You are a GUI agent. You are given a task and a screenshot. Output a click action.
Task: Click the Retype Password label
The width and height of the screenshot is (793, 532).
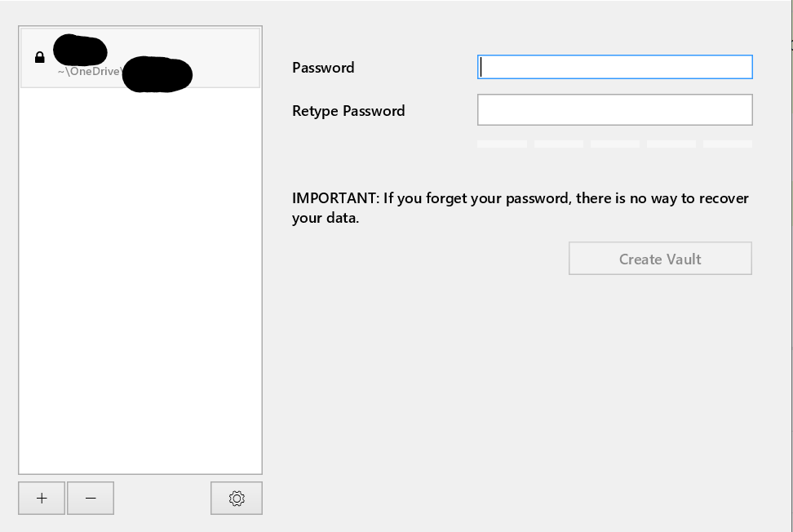[x=348, y=111]
